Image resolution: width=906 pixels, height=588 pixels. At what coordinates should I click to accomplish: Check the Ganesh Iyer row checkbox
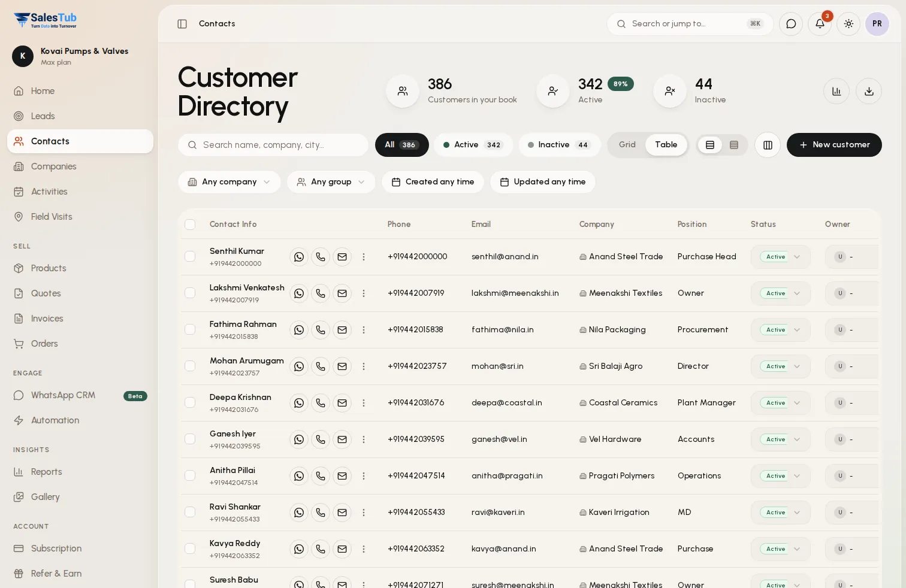point(190,439)
